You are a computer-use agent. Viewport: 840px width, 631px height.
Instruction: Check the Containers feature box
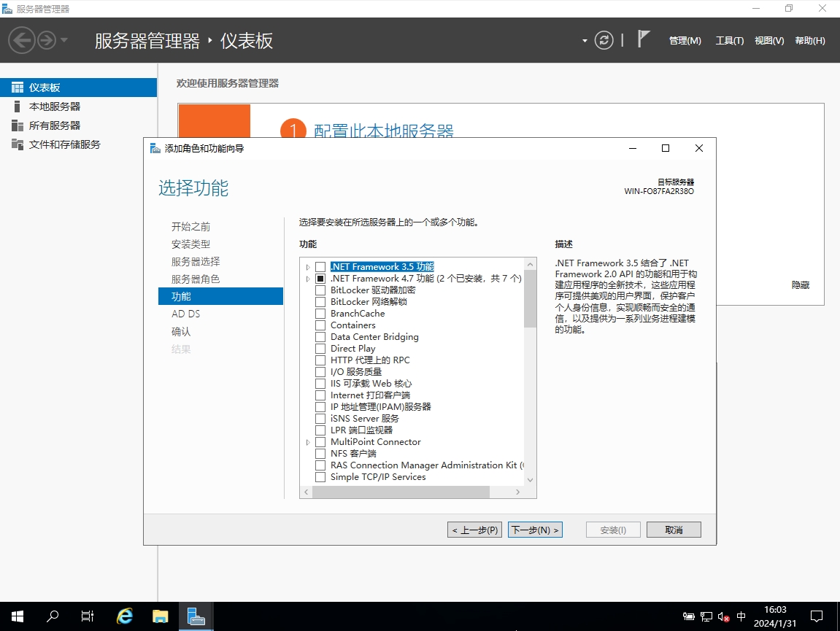click(320, 325)
